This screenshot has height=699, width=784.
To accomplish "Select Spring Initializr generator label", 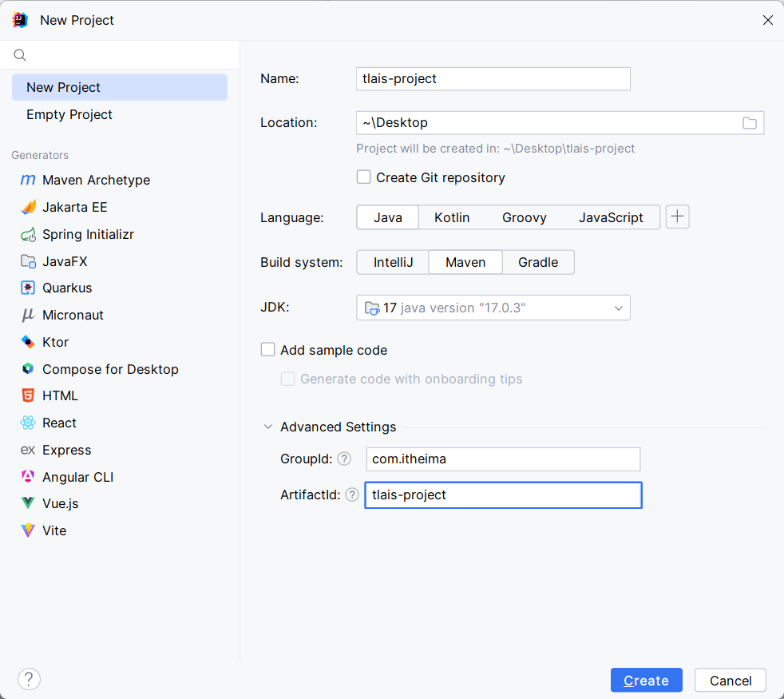I will tap(88, 234).
